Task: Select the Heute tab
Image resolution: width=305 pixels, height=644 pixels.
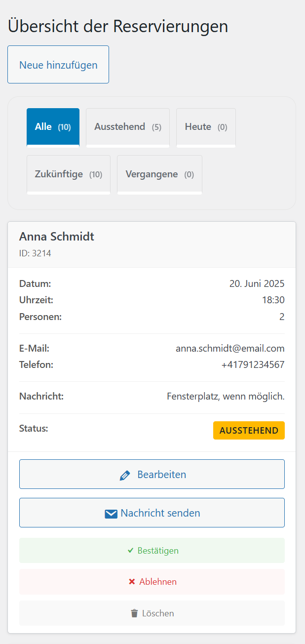Action: (206, 127)
